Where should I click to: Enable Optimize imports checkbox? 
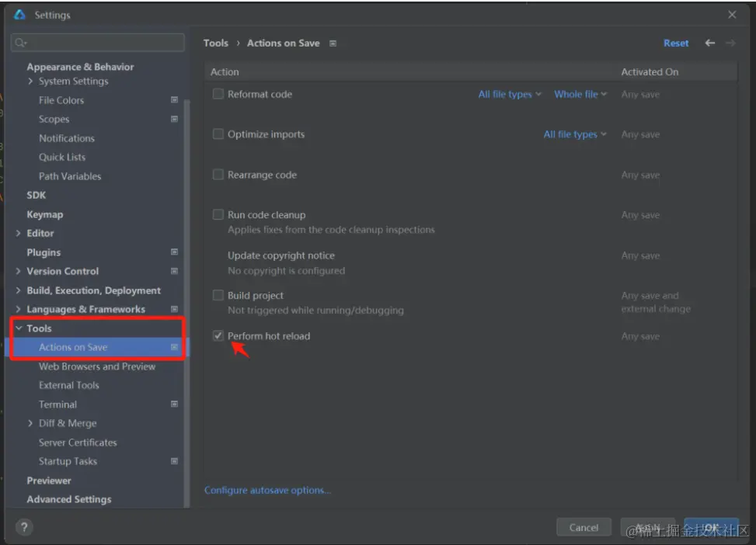pyautogui.click(x=218, y=134)
